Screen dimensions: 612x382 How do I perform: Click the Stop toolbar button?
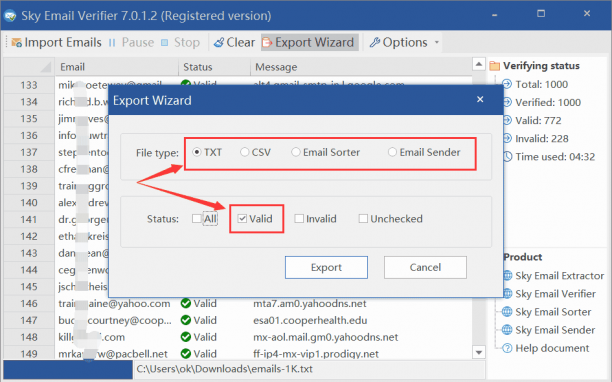(x=180, y=42)
